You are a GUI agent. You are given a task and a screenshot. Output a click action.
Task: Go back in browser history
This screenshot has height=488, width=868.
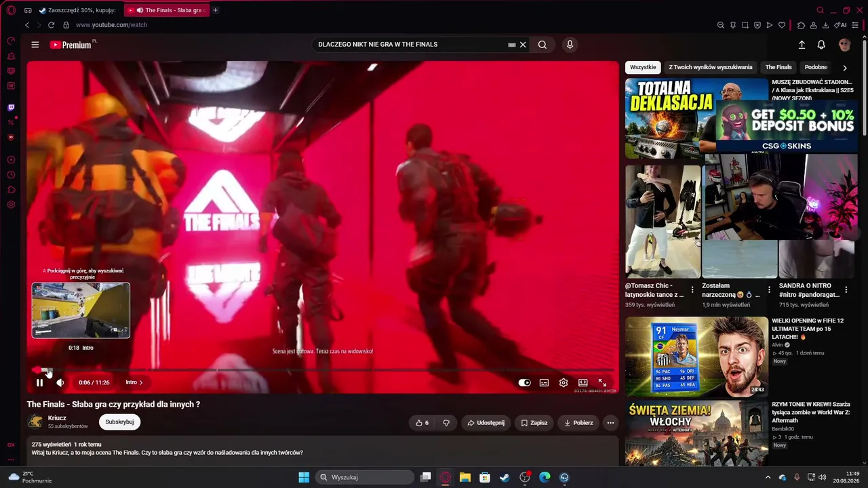(27, 25)
